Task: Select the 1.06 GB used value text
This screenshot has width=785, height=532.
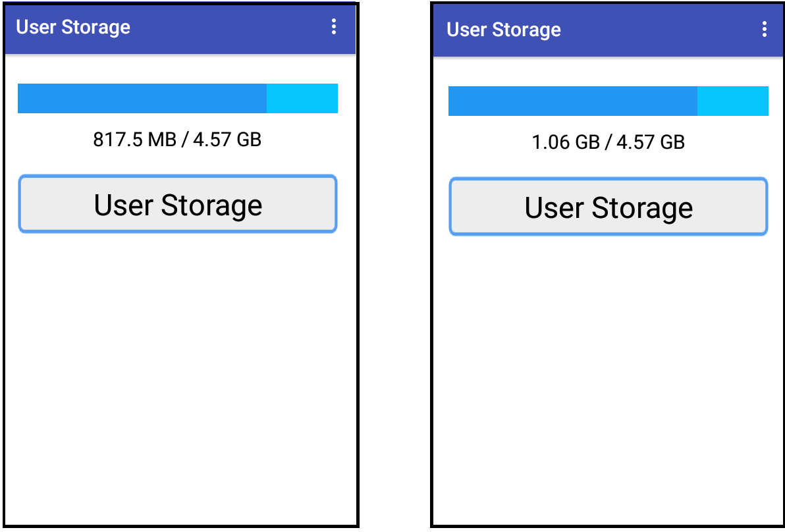Action: coord(566,142)
